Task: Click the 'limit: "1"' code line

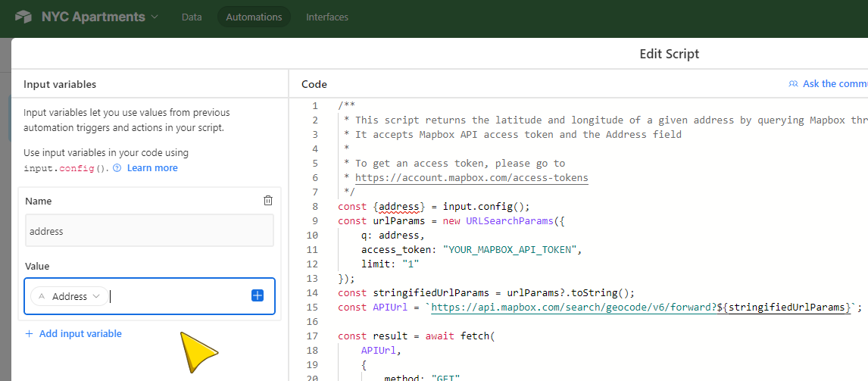Action: [390, 264]
